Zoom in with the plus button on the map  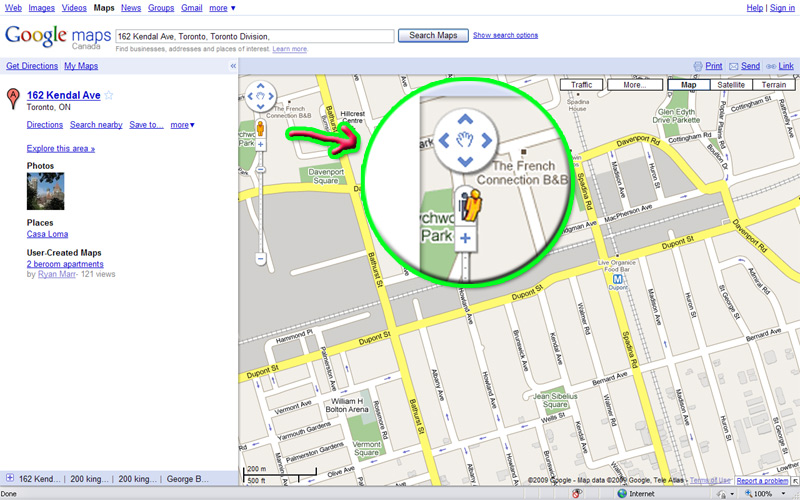260,145
